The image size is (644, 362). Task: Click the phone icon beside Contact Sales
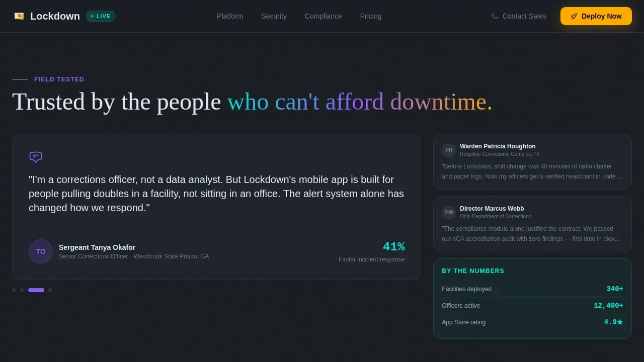tap(495, 16)
